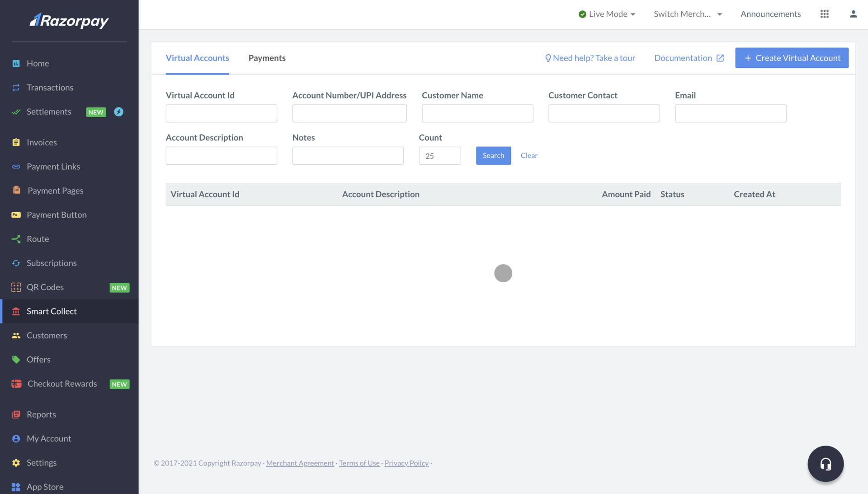
Task: Open the Privacy Policy link
Action: point(406,463)
